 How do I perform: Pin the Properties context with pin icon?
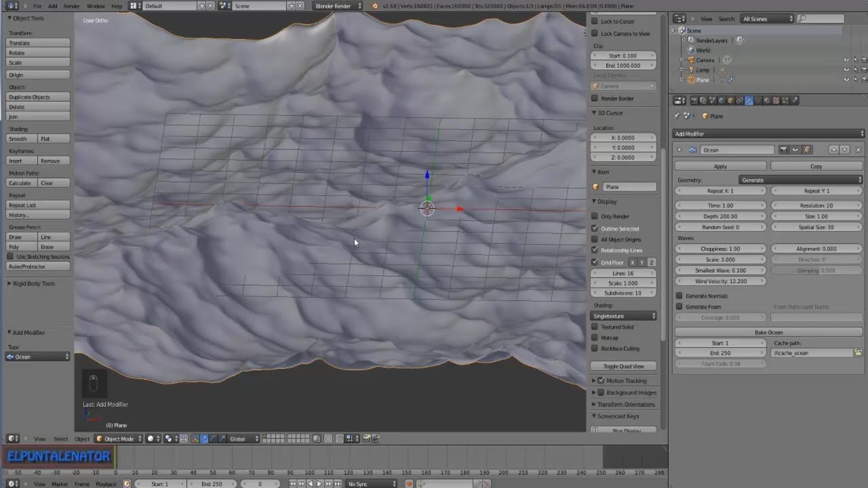pyautogui.click(x=677, y=116)
